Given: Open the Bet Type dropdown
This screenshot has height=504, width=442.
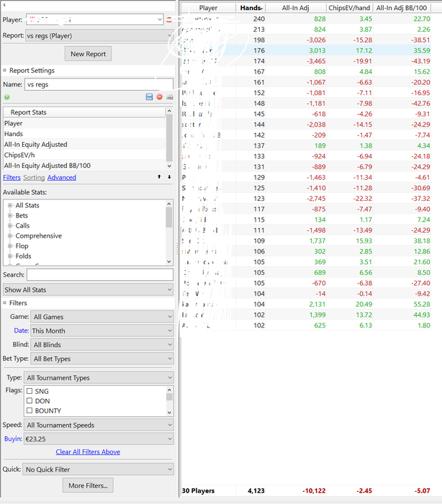Looking at the screenshot, I should pyautogui.click(x=102, y=359).
